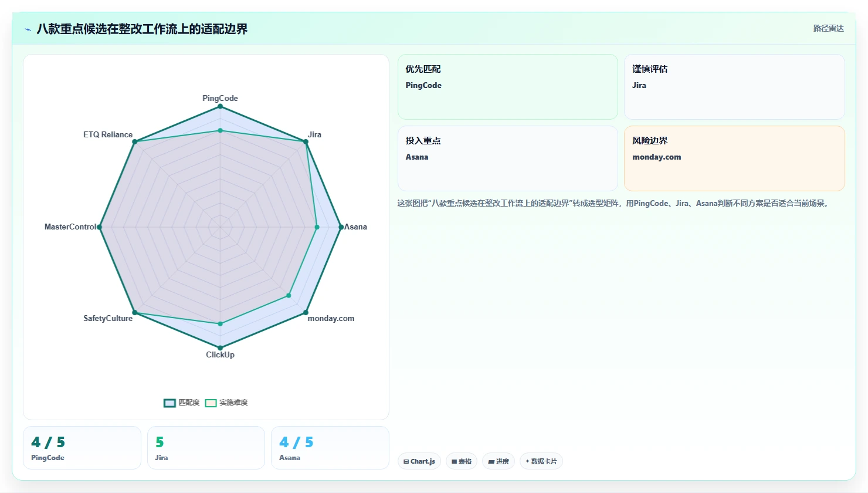The height and width of the screenshot is (493, 868).
Task: Click the ETQ Reliance axis label
Action: (108, 134)
